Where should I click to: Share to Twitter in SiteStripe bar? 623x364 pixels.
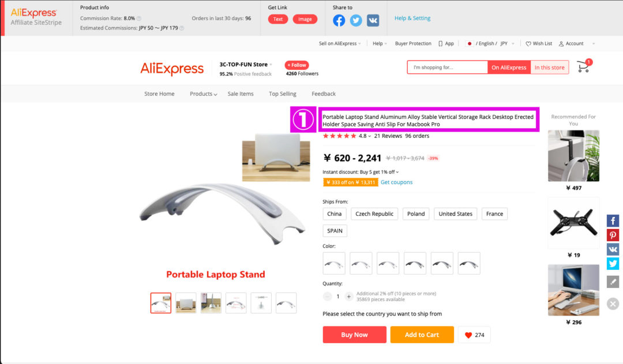point(356,20)
